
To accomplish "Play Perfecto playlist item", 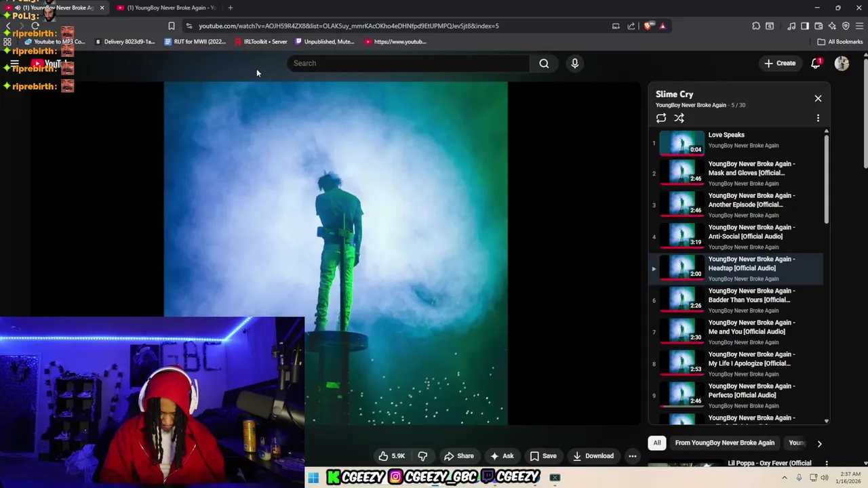I will point(736,396).
